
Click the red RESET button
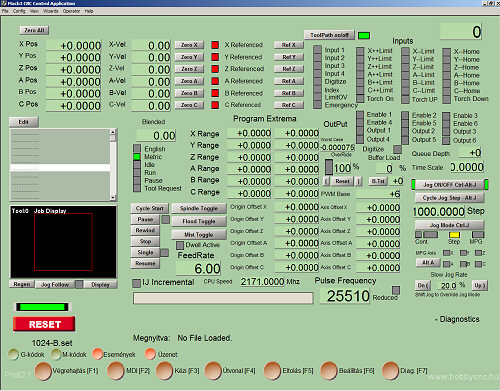coord(44,324)
